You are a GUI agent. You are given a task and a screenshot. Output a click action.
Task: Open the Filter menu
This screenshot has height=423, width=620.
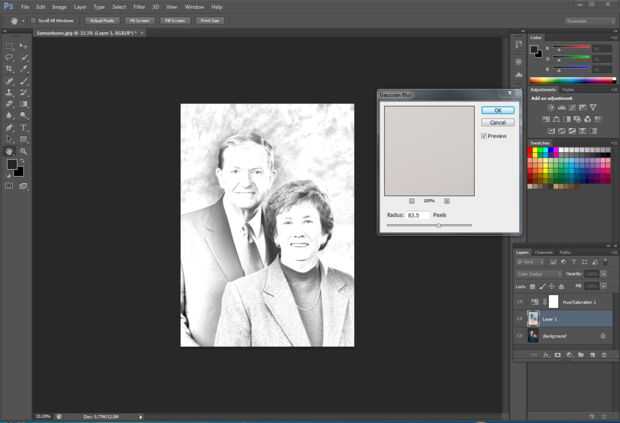pyautogui.click(x=139, y=7)
